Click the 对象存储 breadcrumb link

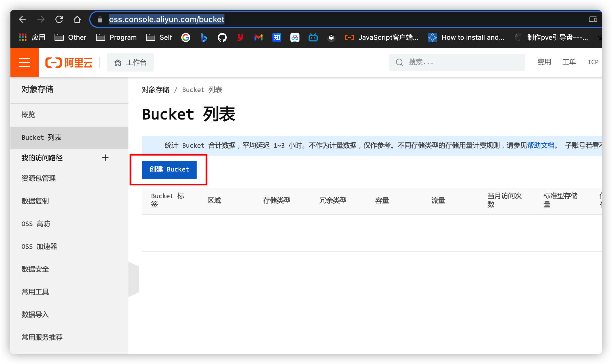click(x=155, y=90)
